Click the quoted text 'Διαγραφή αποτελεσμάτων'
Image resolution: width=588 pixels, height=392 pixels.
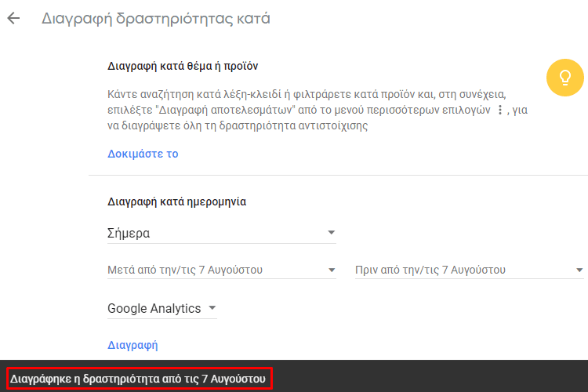pyautogui.click(x=225, y=110)
